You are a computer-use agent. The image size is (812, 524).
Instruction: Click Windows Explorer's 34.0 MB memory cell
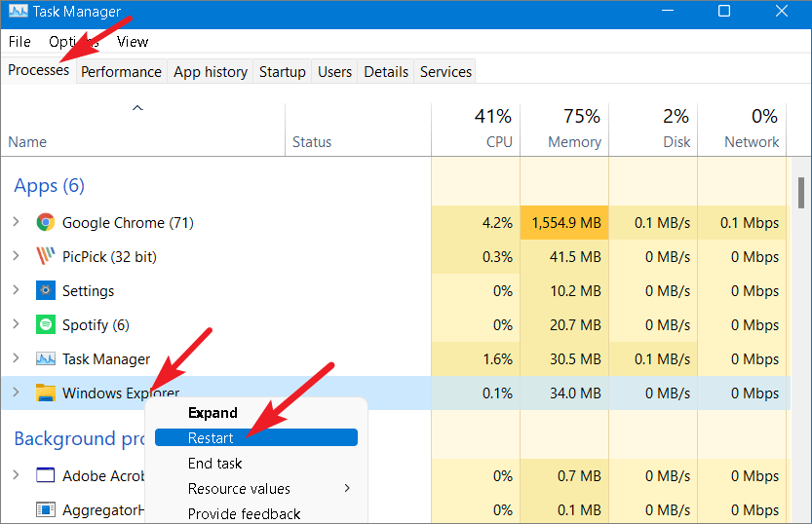coord(564,393)
